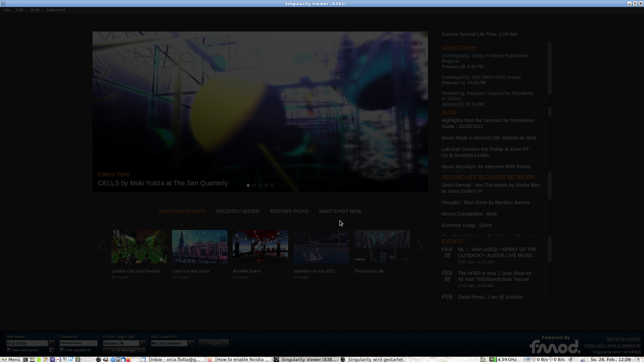Click the Username input field

point(27,343)
